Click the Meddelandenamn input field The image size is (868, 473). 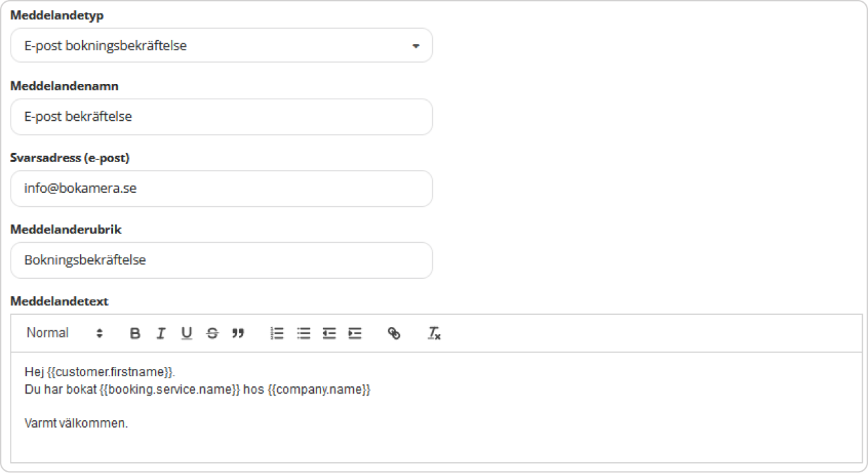point(221,117)
